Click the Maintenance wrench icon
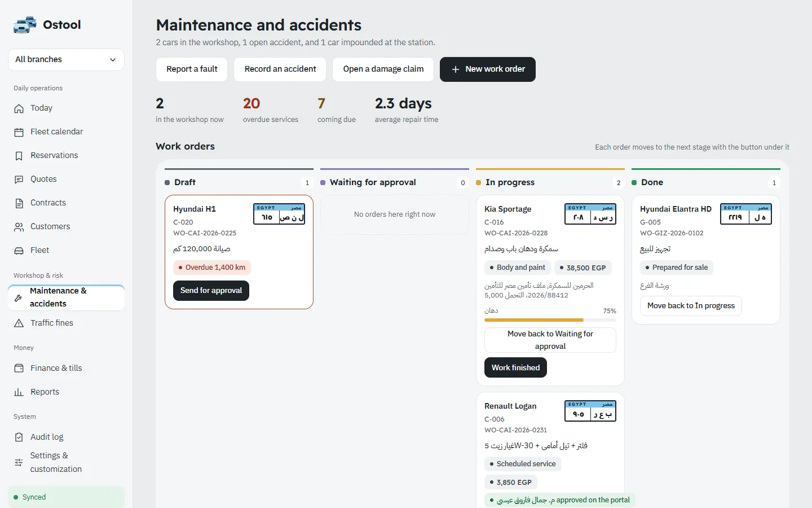Viewport: 812px width, 508px height. click(18, 297)
